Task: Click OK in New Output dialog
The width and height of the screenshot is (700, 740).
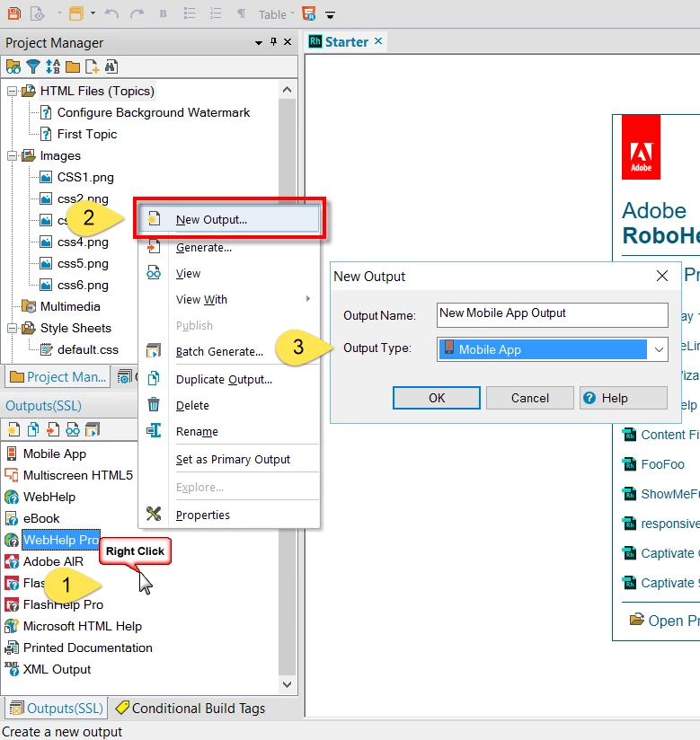Action: tap(437, 398)
